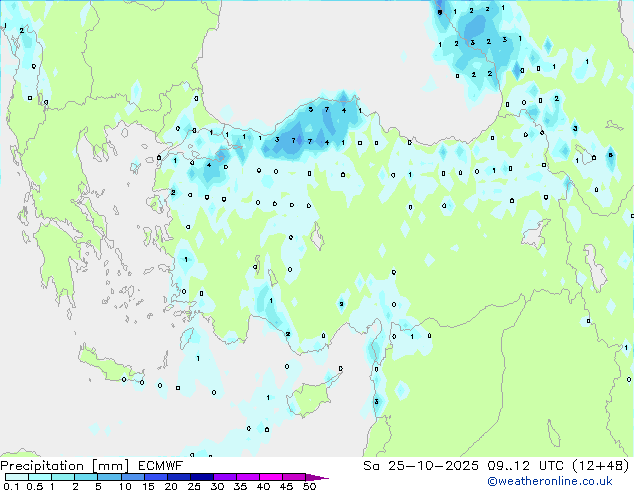Click the '20' legend scale label
This screenshot has height=490, width=634.
point(171,486)
